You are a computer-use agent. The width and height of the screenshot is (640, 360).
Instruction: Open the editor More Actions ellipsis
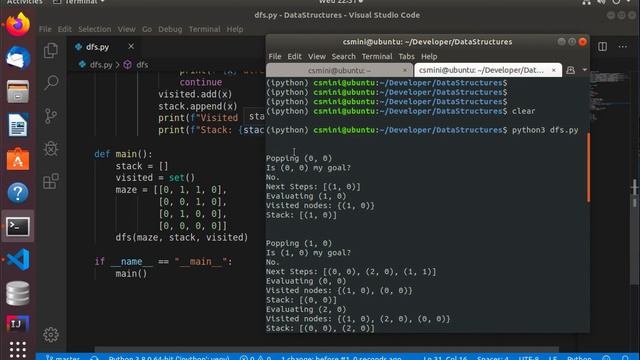(622, 47)
